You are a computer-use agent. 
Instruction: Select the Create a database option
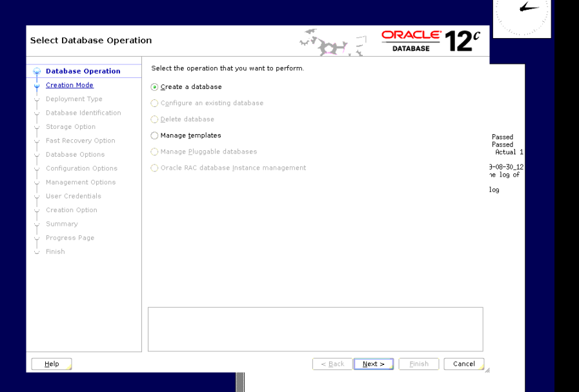[x=154, y=86]
